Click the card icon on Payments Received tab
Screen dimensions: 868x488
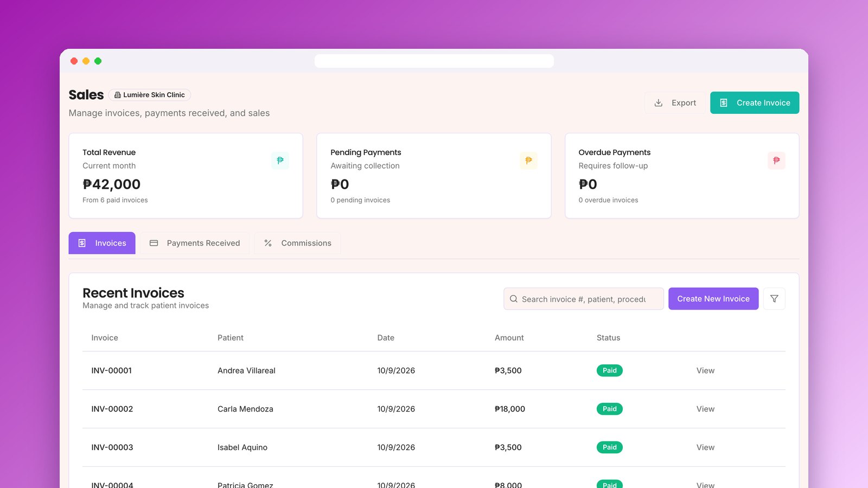coord(154,243)
